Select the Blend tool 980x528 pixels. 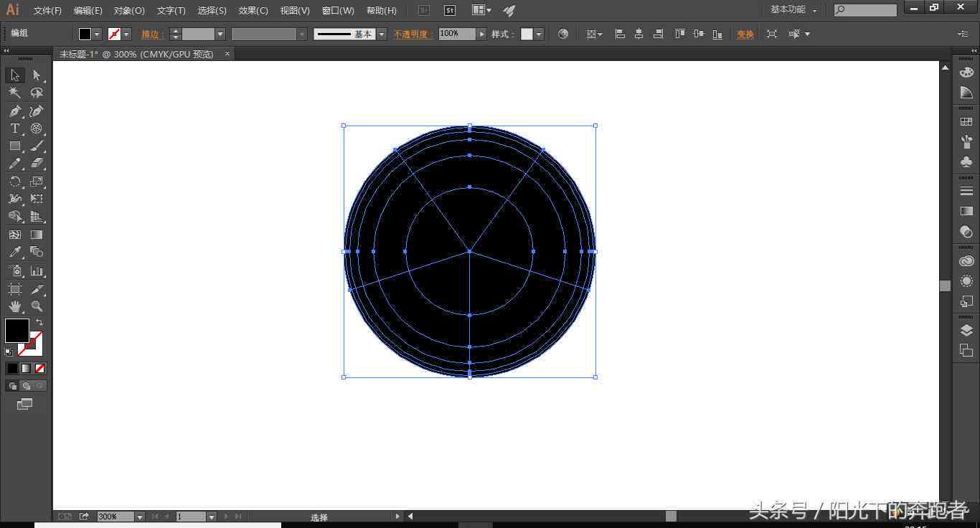37,252
